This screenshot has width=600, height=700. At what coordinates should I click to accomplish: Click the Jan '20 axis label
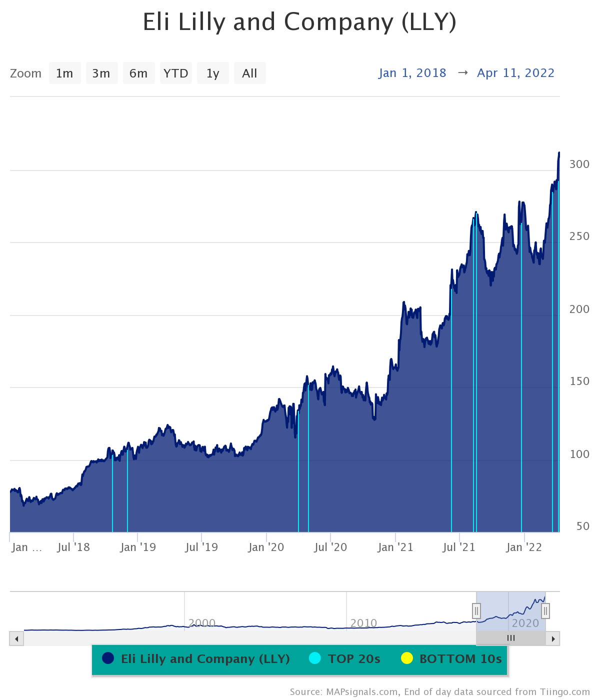266,547
